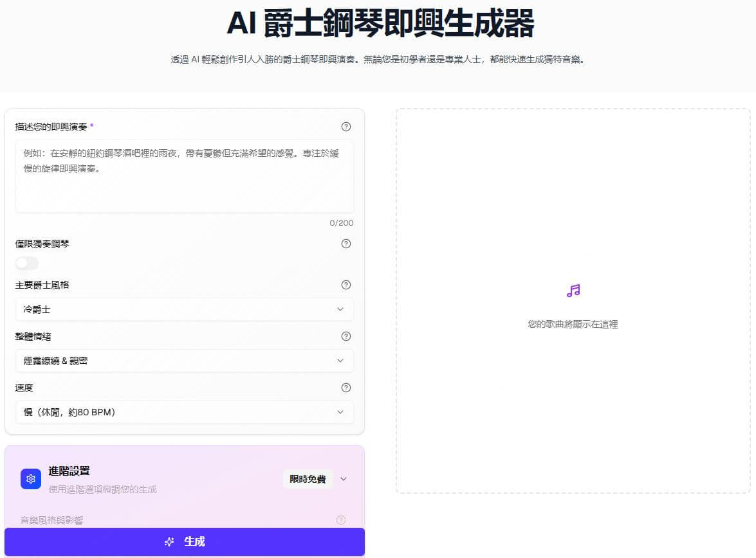Focus the 描述您的即興演奏 text area

pyautogui.click(x=184, y=176)
